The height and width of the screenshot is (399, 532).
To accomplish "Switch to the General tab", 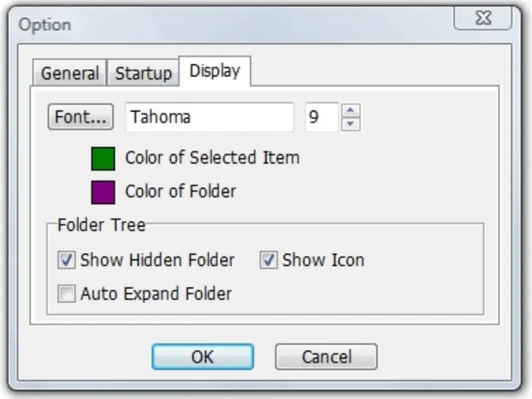I will (70, 73).
